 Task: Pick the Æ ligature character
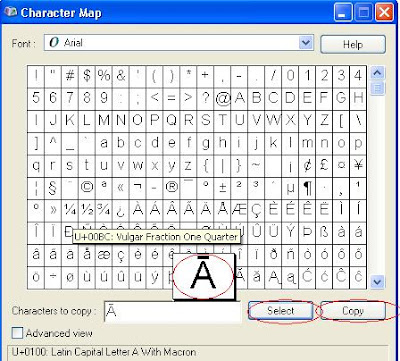(x=239, y=211)
